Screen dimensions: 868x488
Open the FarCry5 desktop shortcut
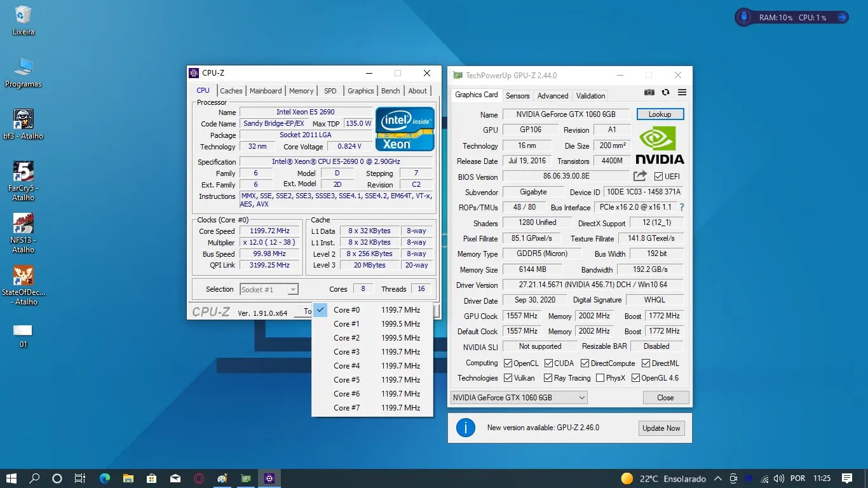click(x=24, y=172)
